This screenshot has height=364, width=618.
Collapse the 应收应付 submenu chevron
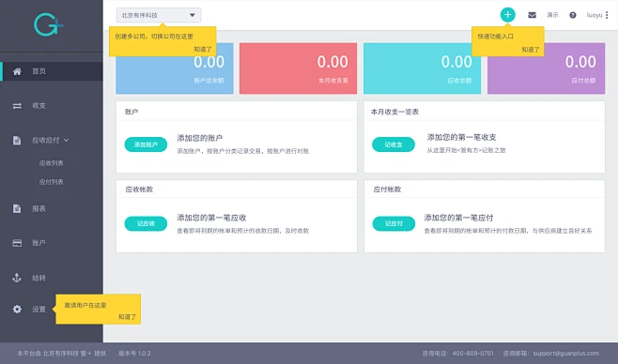click(x=66, y=141)
